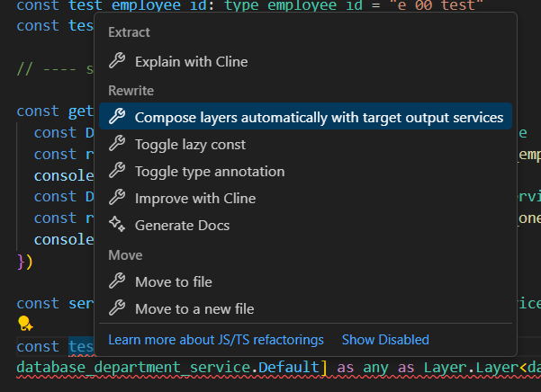Click the "e_00_test" string literal
The height and width of the screenshot is (392, 541).
coord(437,5)
